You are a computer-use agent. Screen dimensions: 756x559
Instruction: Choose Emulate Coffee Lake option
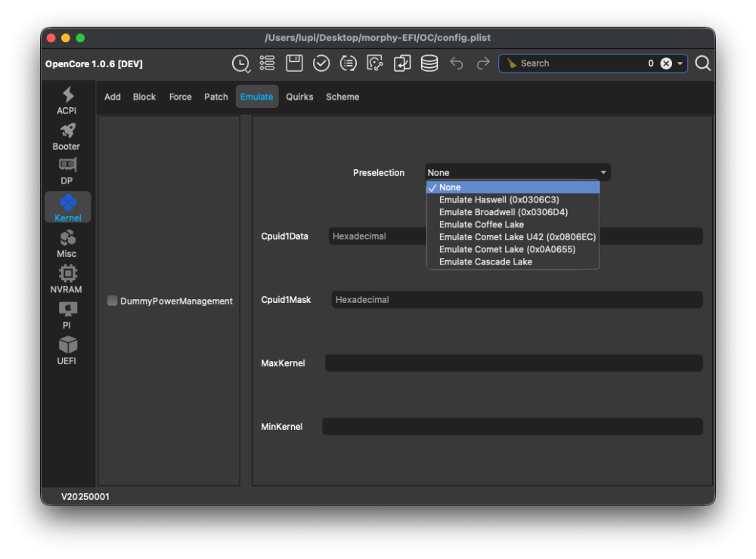[x=513, y=224]
